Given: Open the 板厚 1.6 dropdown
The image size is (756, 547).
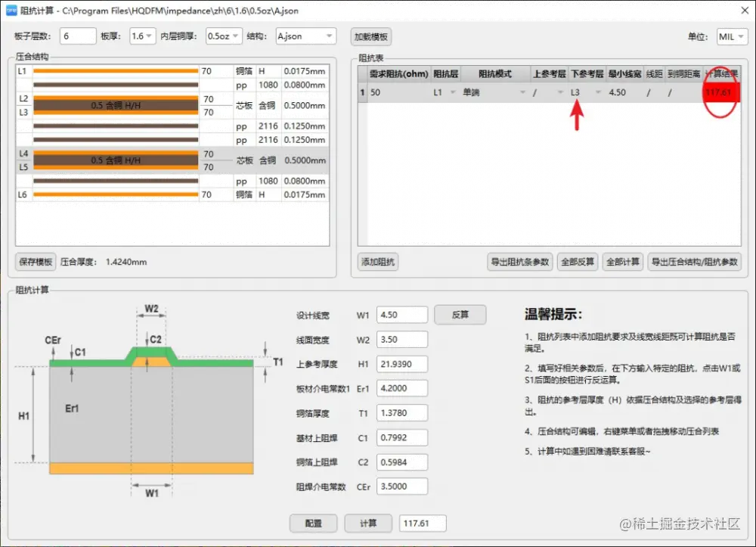Looking at the screenshot, I should point(142,36).
